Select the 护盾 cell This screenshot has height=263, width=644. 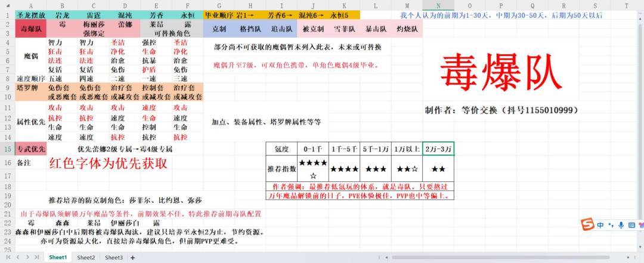tap(156, 69)
